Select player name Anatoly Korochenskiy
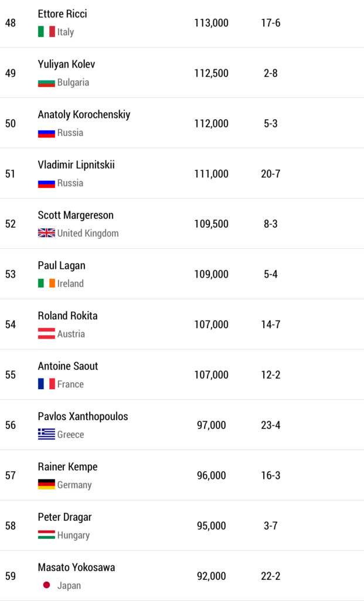Screen dimensions: 364x601 pos(84,114)
